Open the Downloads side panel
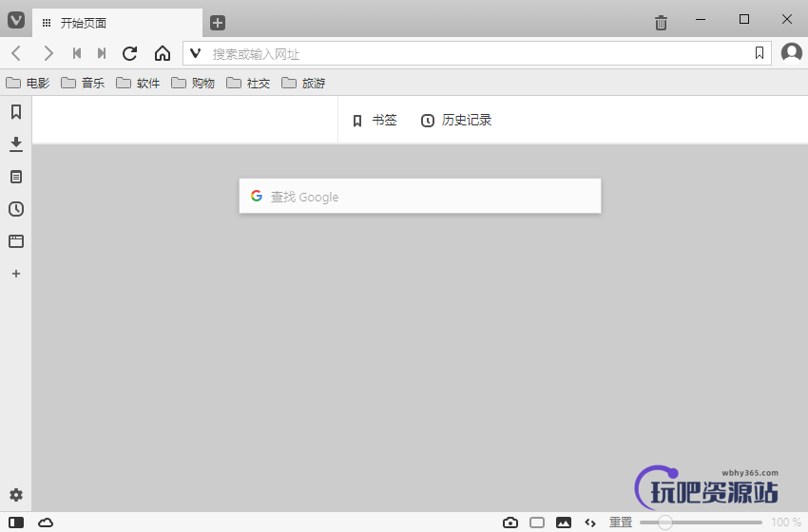Image resolution: width=808 pixels, height=532 pixels. click(16, 144)
